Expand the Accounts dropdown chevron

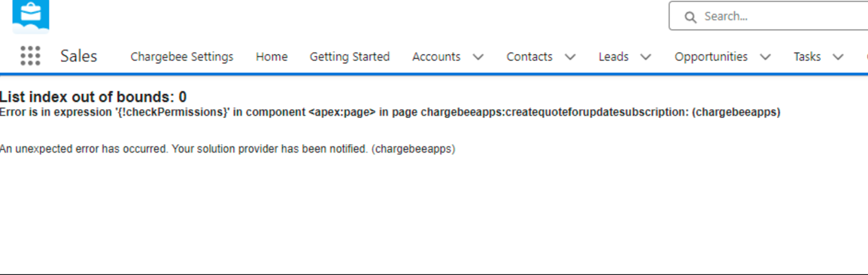(x=478, y=57)
